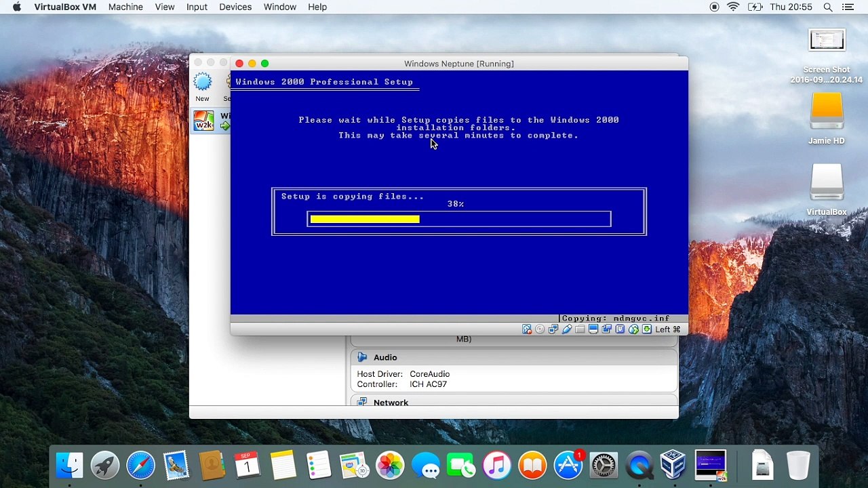Open FaceTime from the Dock
The image size is (868, 488).
(461, 465)
